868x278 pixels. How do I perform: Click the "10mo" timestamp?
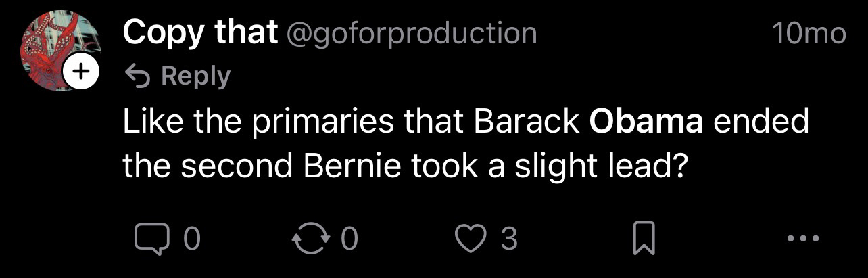coord(809,32)
